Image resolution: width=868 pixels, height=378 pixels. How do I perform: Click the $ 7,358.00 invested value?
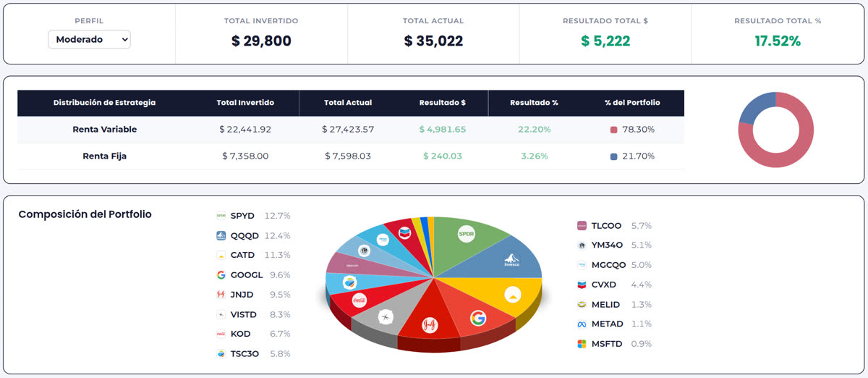click(245, 156)
